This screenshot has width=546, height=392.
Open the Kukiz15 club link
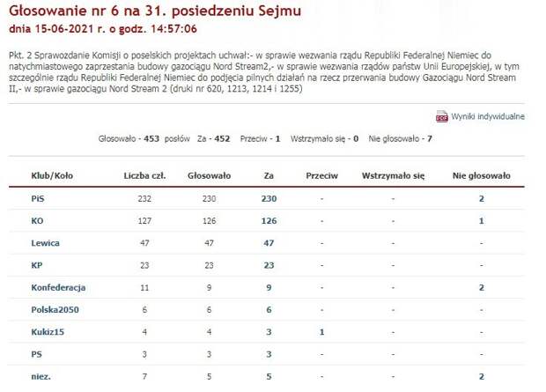click(48, 332)
